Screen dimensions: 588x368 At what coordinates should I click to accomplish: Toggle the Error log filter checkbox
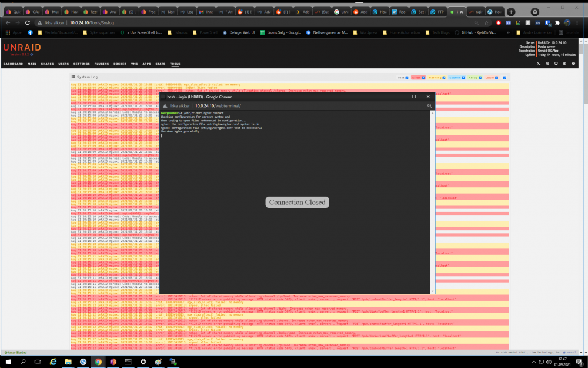tap(423, 78)
